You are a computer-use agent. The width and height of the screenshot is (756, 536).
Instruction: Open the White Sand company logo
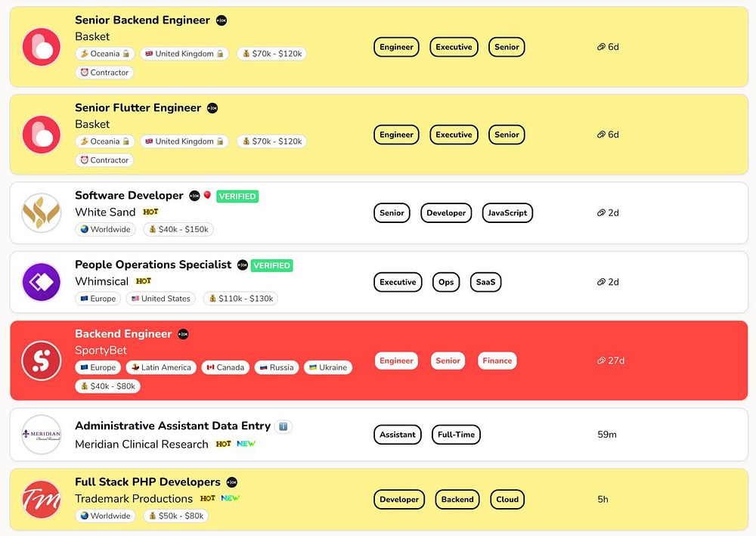(42, 212)
